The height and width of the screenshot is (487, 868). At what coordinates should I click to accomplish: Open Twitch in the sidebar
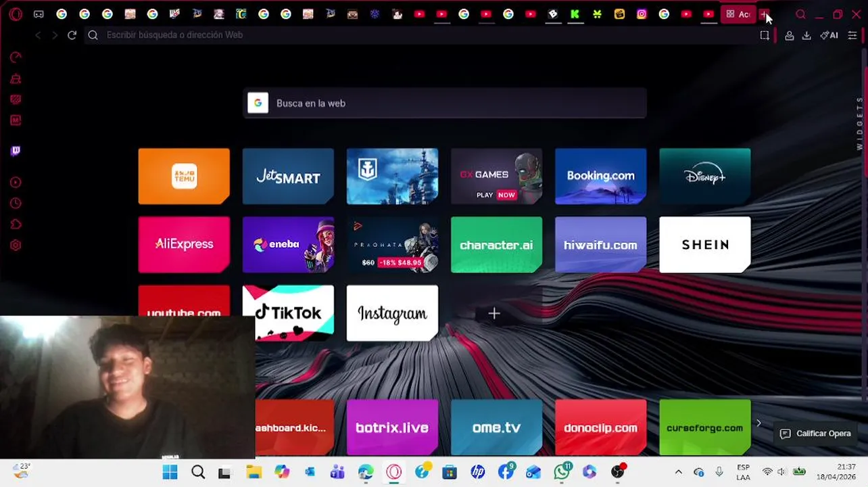(x=16, y=151)
